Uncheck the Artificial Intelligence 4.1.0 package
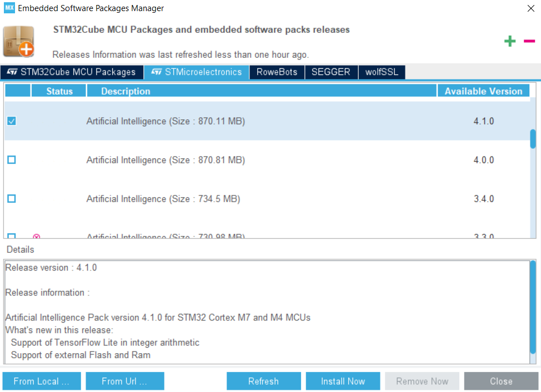The width and height of the screenshot is (541, 392). (12, 120)
